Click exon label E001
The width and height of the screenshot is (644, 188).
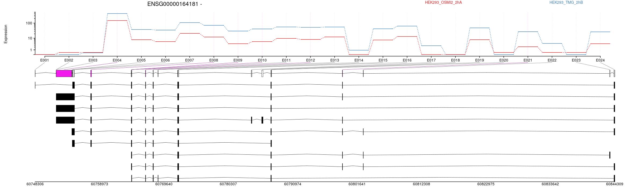click(x=45, y=60)
